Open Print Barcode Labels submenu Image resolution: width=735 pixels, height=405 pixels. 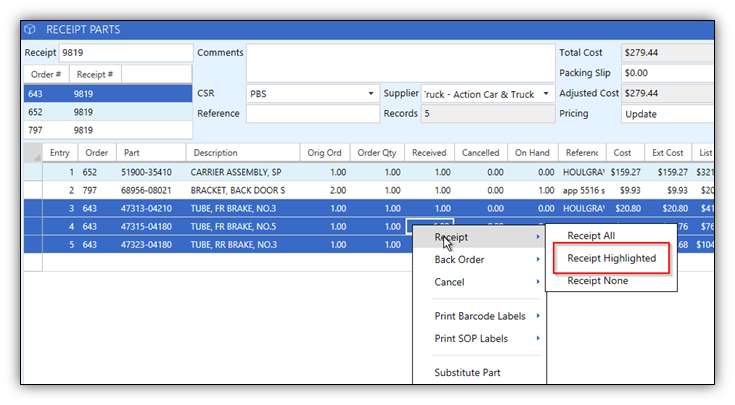point(480,316)
